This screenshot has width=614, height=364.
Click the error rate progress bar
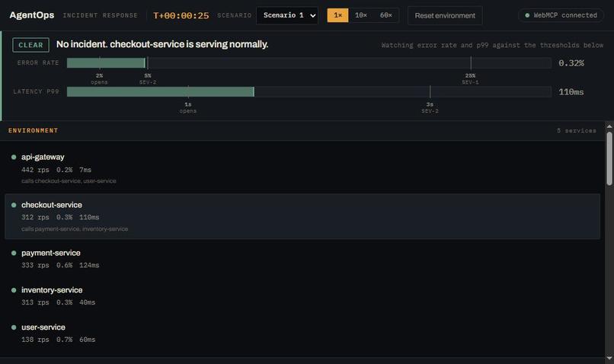(x=309, y=62)
